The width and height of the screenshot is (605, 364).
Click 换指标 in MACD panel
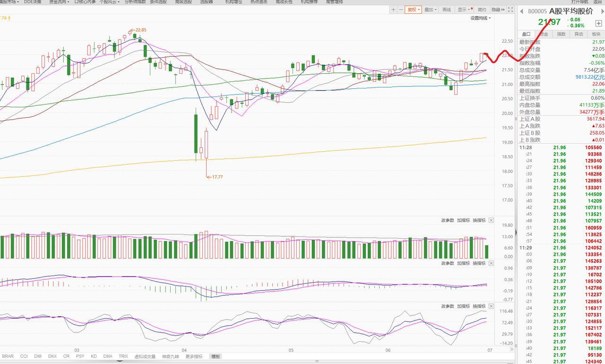point(479,263)
